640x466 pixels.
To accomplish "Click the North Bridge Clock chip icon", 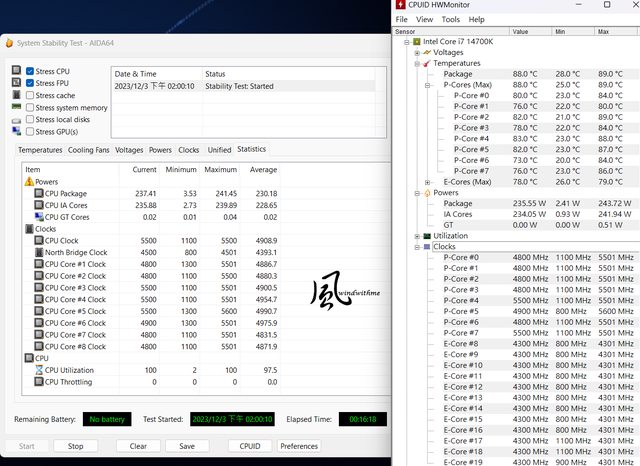I will [38, 252].
